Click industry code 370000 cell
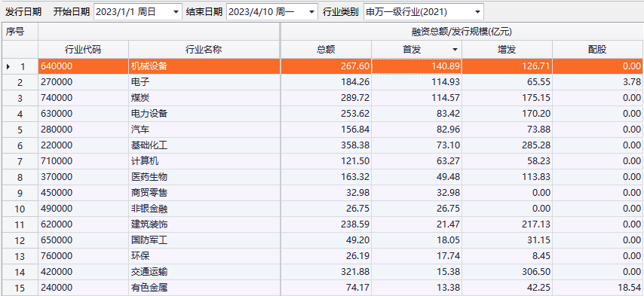644x296 pixels. (x=84, y=177)
